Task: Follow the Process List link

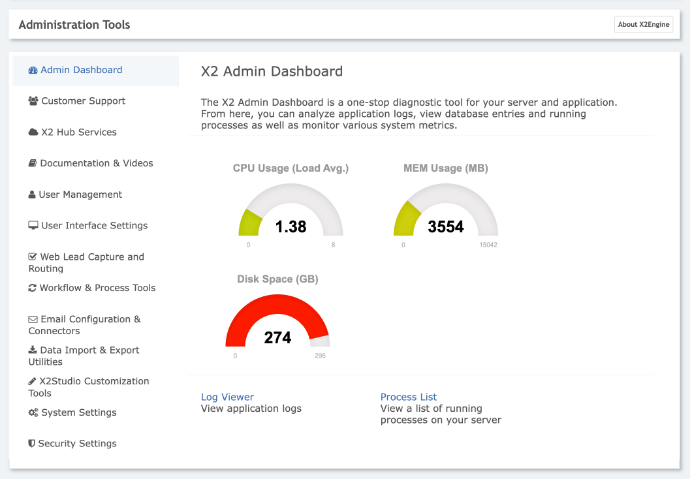Action: [x=408, y=397]
